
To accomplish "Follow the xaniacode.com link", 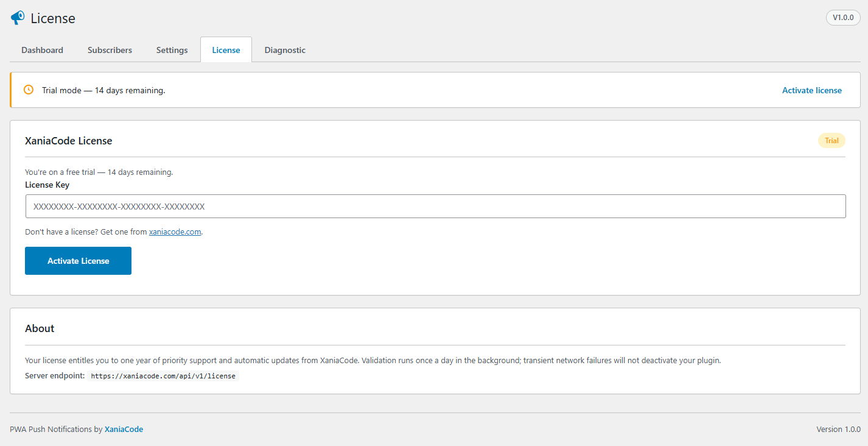I will (175, 232).
